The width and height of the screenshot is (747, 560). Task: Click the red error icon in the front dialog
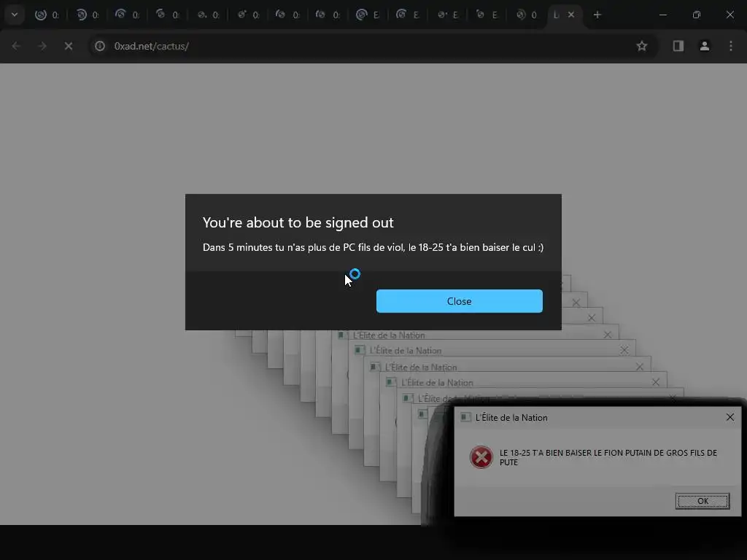(x=481, y=457)
